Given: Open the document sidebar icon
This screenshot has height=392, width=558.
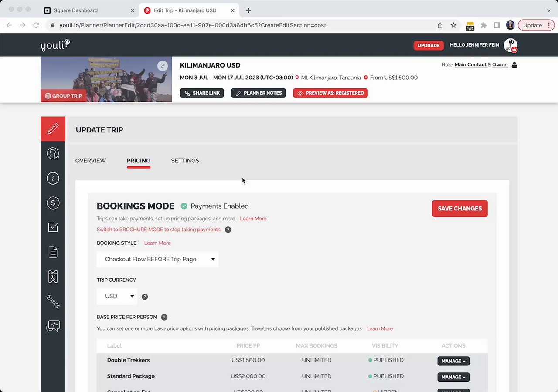Looking at the screenshot, I should click(53, 252).
